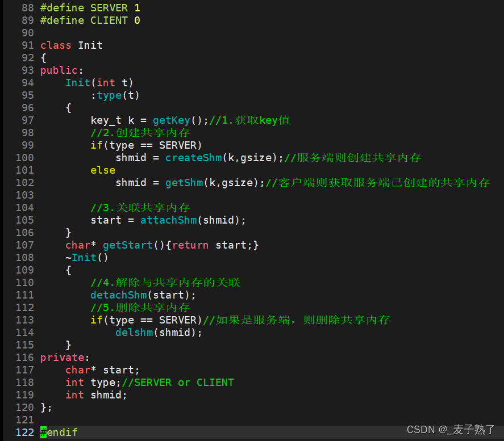Viewport: 504px width, 441px height.
Task: Click 'key_t k' declaration on line 97
Action: click(113, 120)
